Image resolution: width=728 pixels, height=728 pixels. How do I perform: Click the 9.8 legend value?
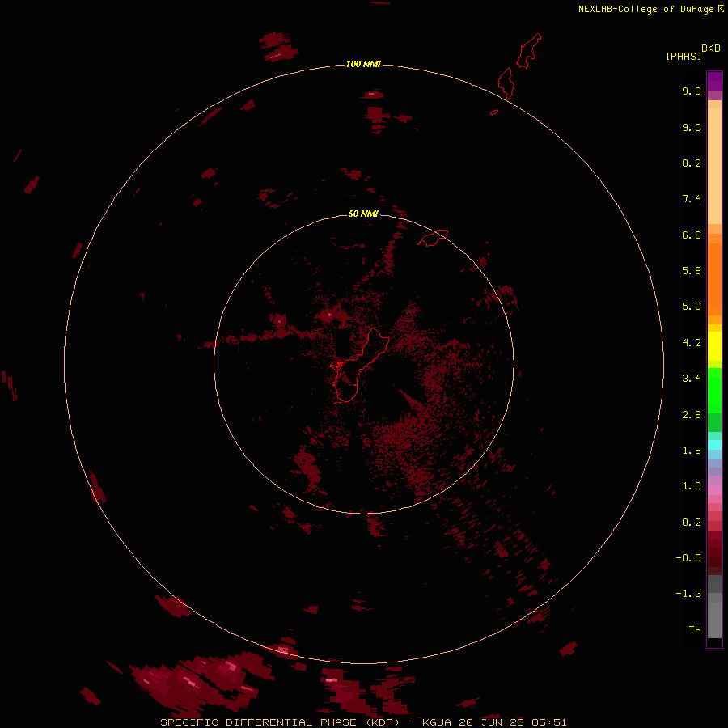coord(692,91)
